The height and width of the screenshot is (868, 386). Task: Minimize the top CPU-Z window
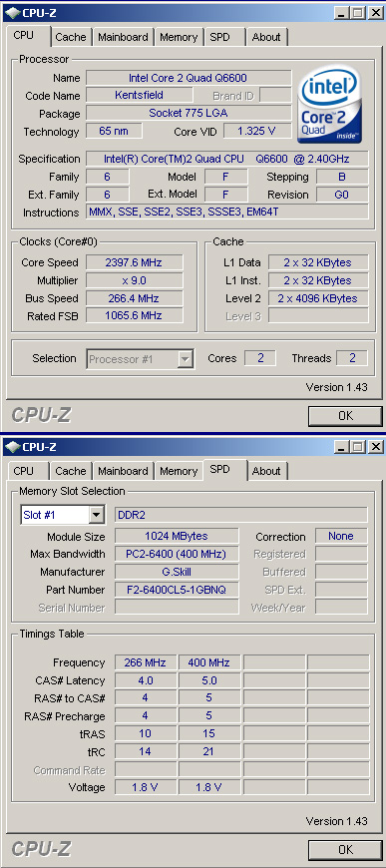343,12
